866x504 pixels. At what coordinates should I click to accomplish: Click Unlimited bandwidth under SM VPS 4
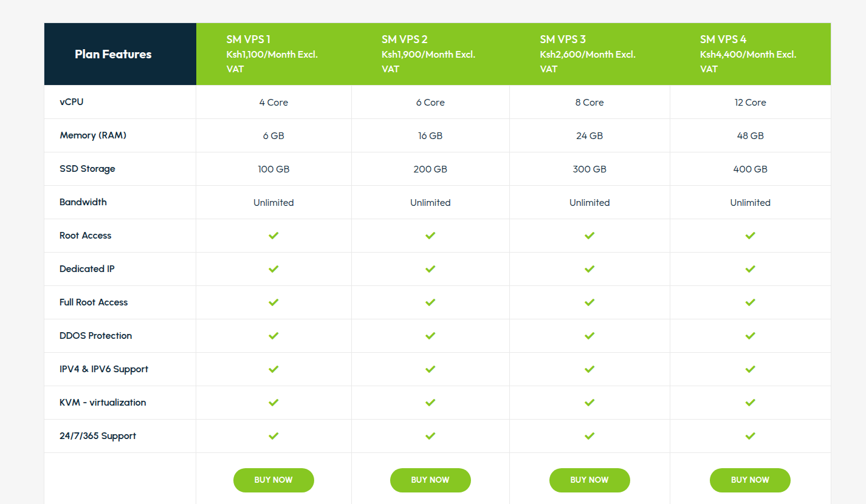[x=751, y=203]
